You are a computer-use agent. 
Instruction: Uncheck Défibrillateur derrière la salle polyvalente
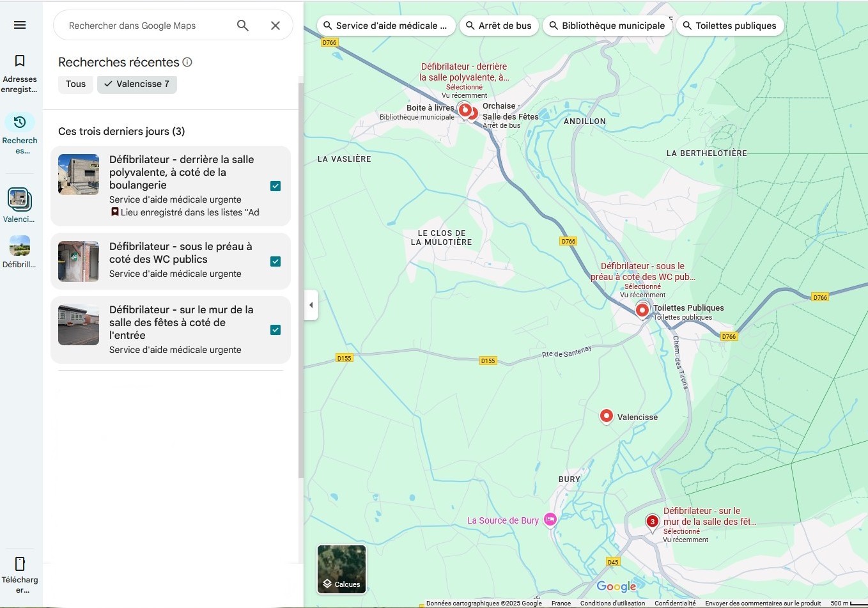275,186
